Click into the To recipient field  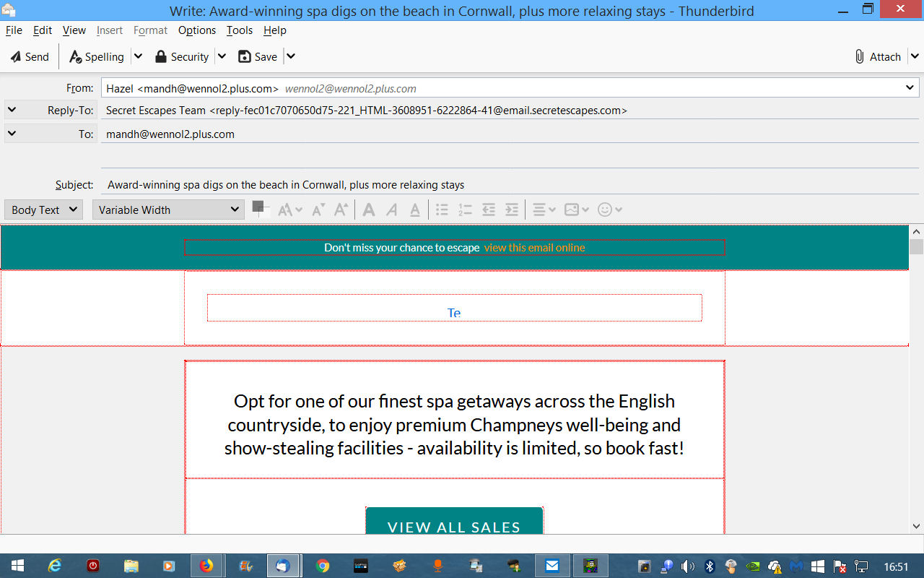point(510,134)
